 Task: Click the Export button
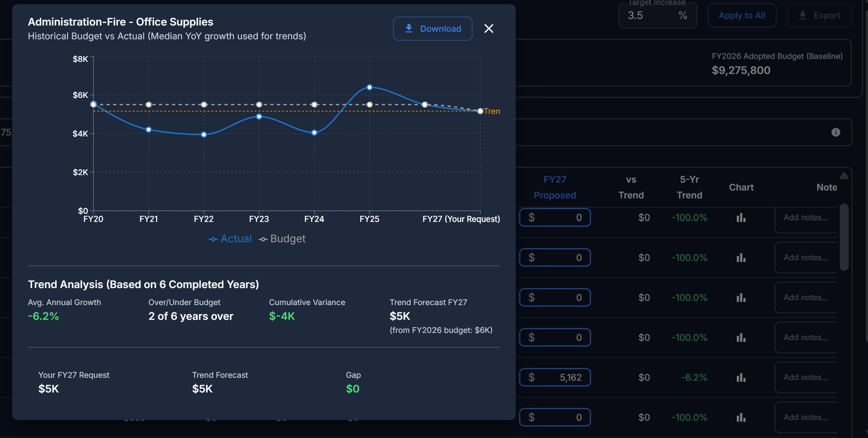pyautogui.click(x=819, y=15)
